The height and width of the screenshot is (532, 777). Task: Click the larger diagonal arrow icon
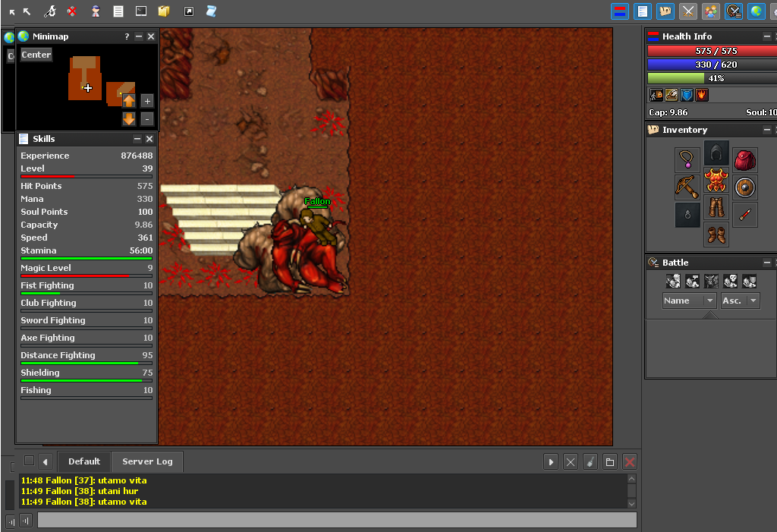(27, 11)
